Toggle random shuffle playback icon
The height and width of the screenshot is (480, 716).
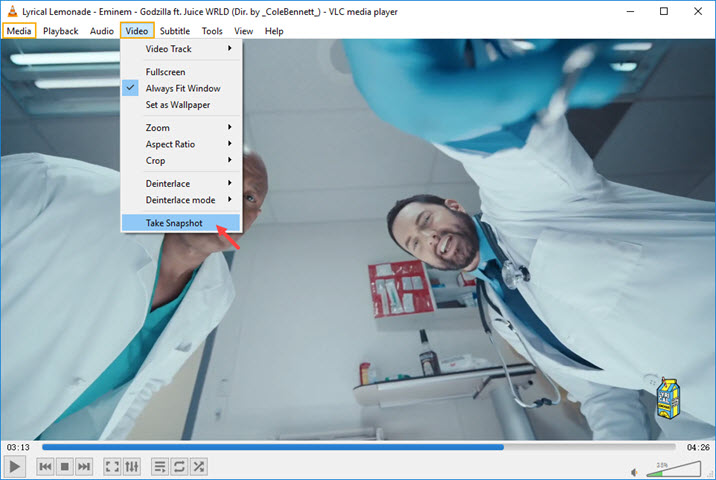(x=198, y=466)
